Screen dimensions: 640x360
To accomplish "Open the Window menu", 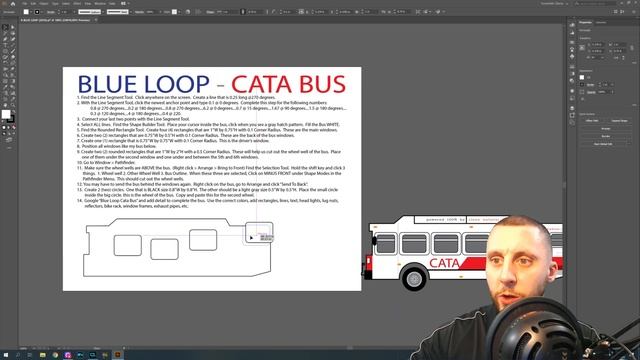I will tap(100, 4).
